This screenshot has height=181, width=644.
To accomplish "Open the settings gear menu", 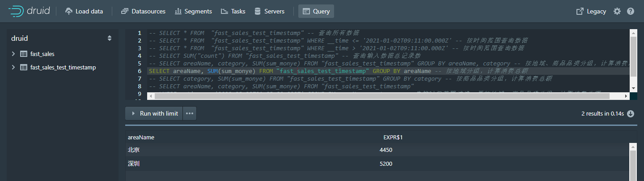I will (617, 11).
